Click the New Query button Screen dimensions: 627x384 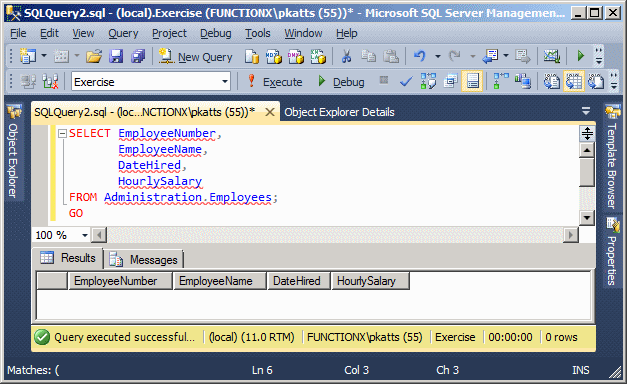pyautogui.click(x=195, y=57)
